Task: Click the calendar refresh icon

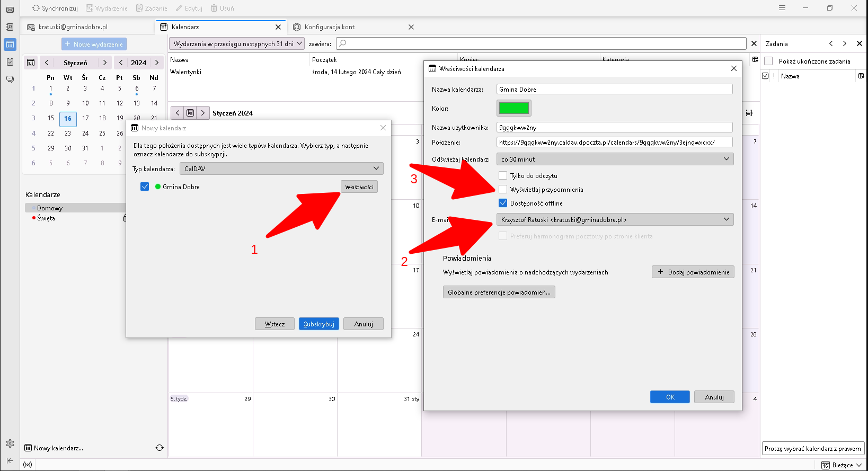Action: (x=160, y=448)
